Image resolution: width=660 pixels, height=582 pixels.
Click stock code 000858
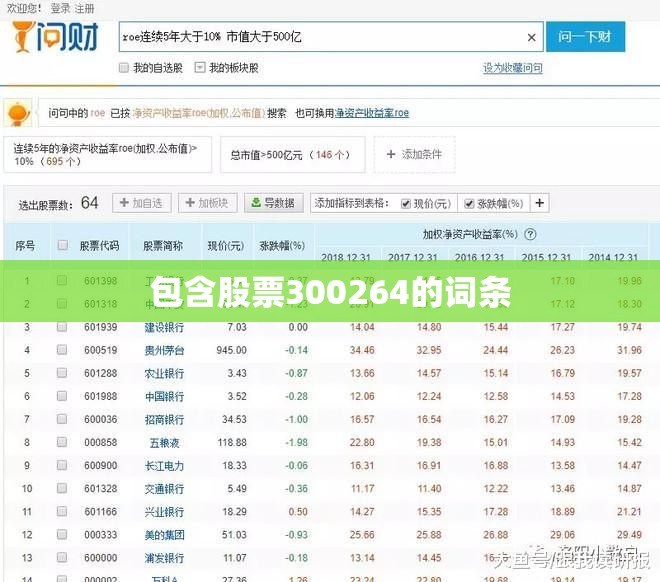point(101,443)
